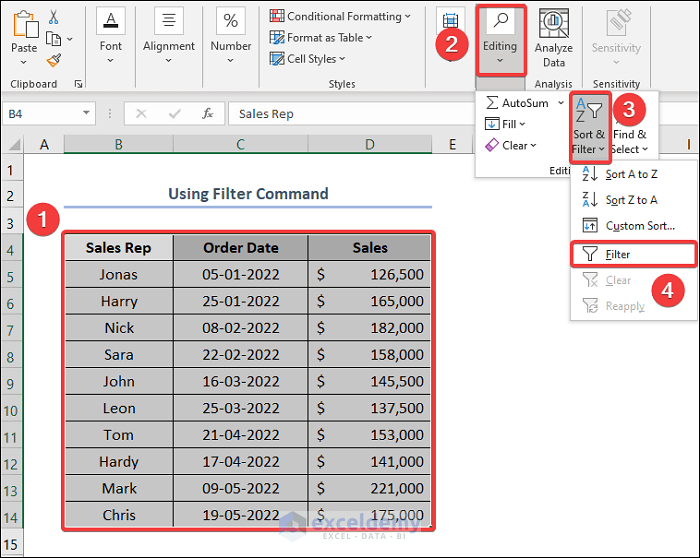Open the Clipboard dialog launcher
The width and height of the screenshot is (700, 558).
point(79,84)
